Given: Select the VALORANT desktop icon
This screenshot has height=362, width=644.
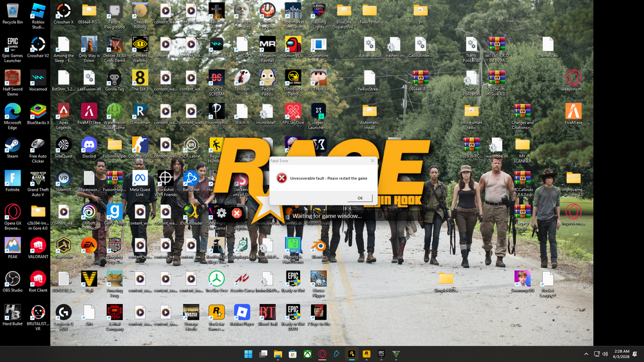Looking at the screenshot, I should (38, 248).
